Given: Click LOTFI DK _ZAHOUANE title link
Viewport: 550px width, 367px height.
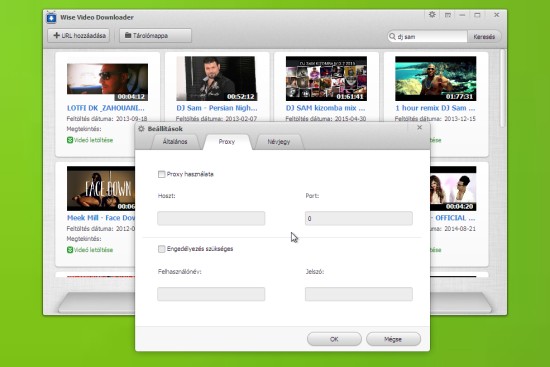Looking at the screenshot, I should (x=106, y=108).
